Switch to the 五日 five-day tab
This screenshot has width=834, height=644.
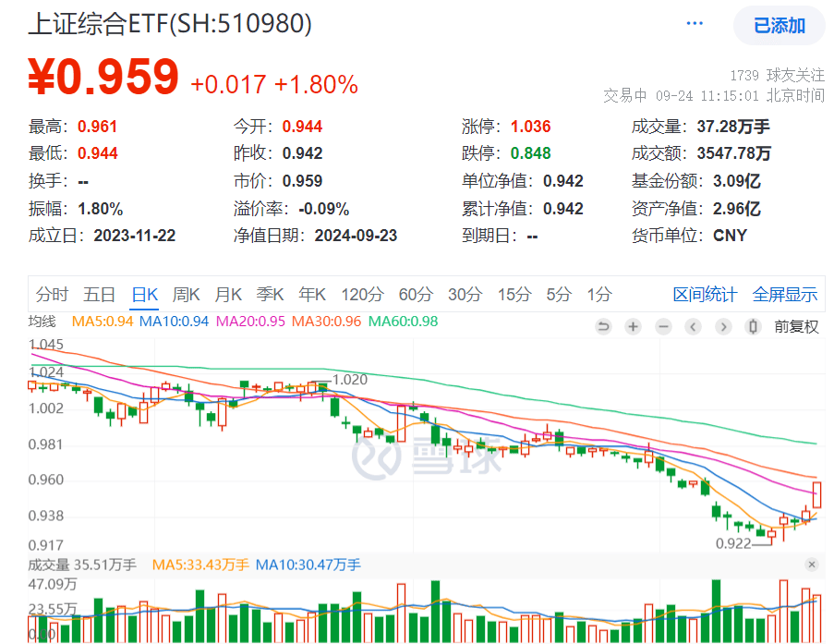[99, 295]
